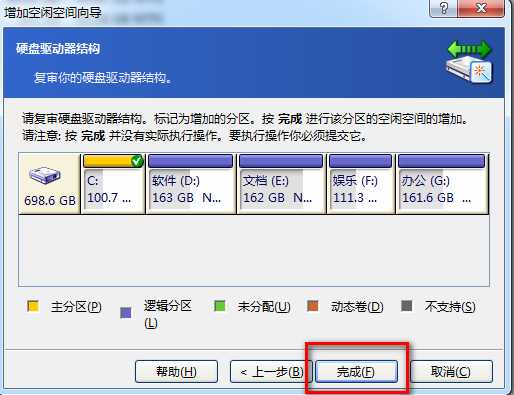
Task: Click the green 未分配(U) legend swatch
Action: (219, 306)
